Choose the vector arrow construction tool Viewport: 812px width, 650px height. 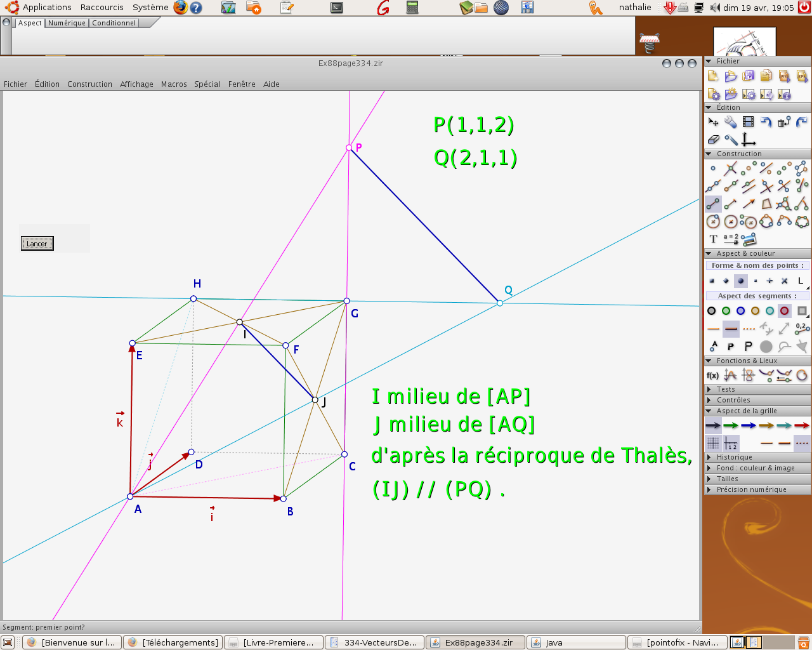749,204
